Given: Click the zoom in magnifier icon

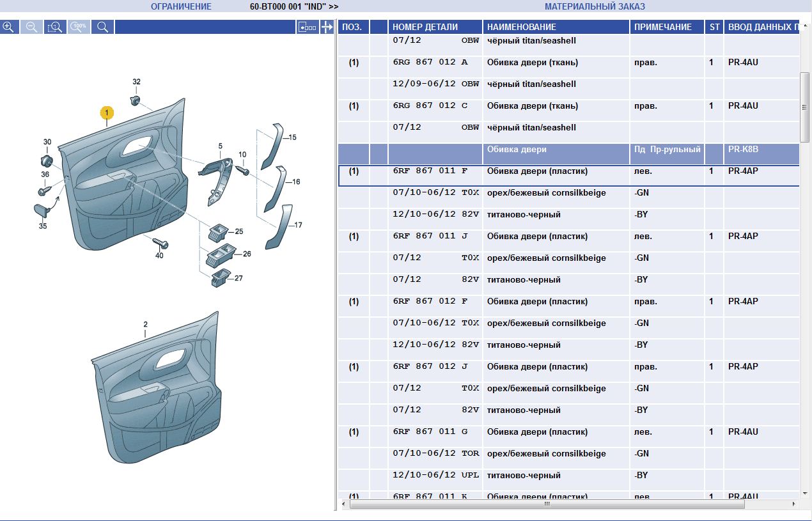Looking at the screenshot, I should [x=8, y=27].
